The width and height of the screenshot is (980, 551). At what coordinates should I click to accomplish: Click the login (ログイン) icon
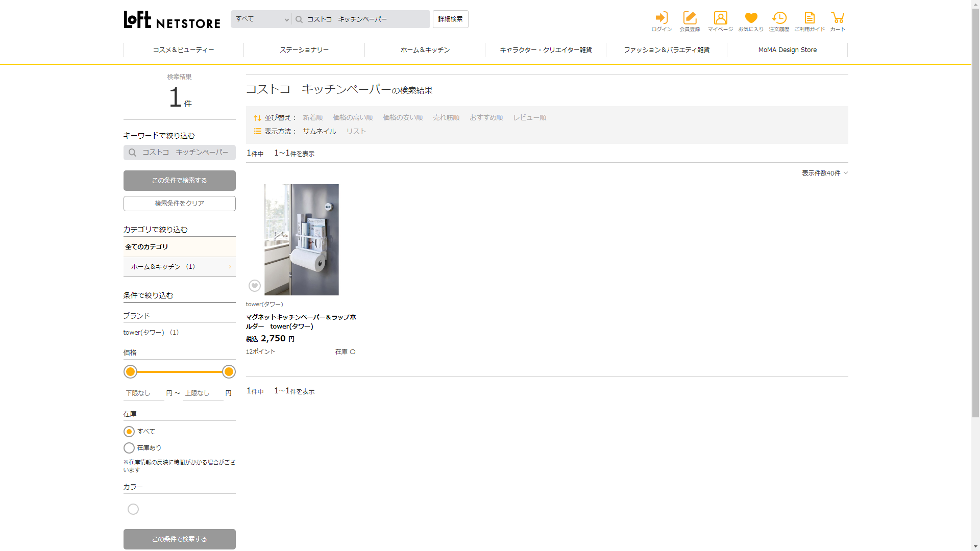661,21
